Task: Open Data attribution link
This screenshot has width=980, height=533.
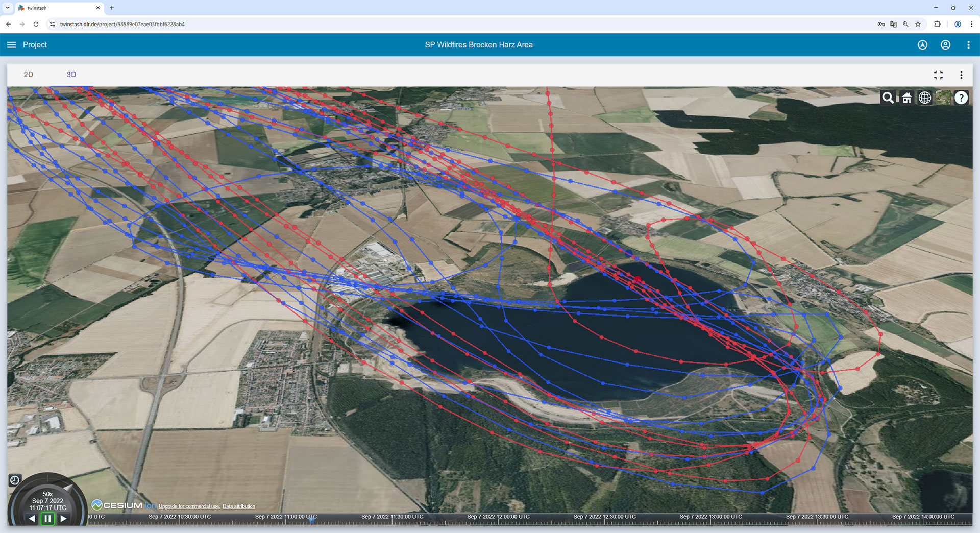Action: pos(239,506)
